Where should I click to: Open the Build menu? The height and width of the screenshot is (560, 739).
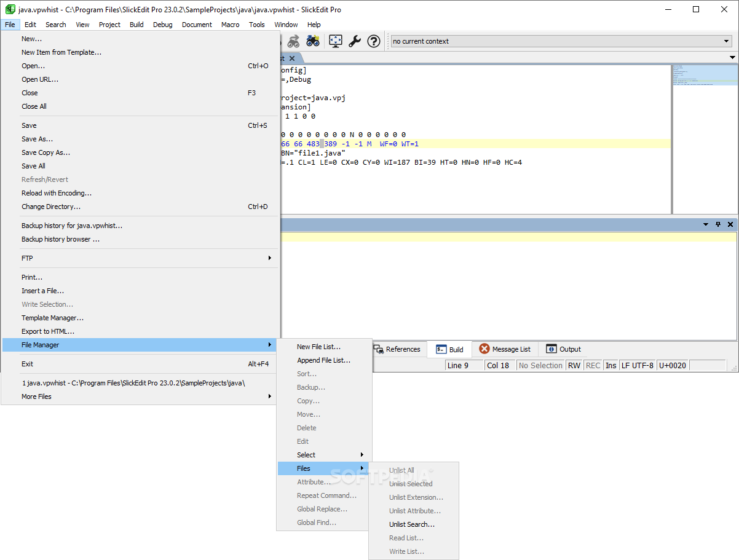(137, 25)
